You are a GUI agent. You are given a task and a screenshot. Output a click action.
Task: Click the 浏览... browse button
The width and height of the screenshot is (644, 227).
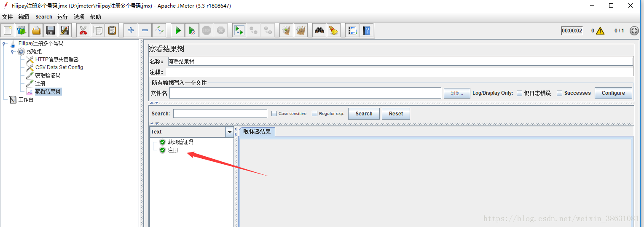pyautogui.click(x=457, y=93)
